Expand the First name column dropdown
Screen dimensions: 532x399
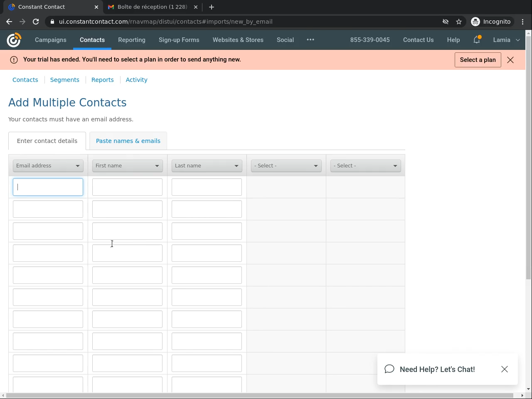pos(128,166)
